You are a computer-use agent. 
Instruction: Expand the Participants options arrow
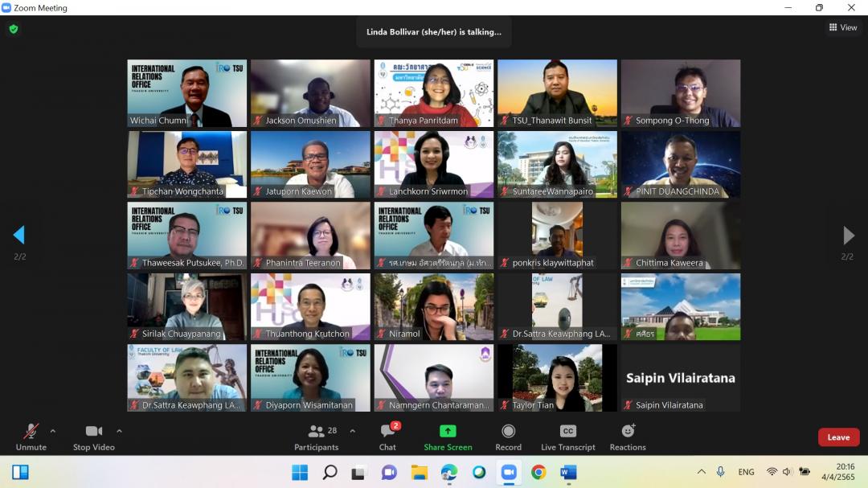352,431
